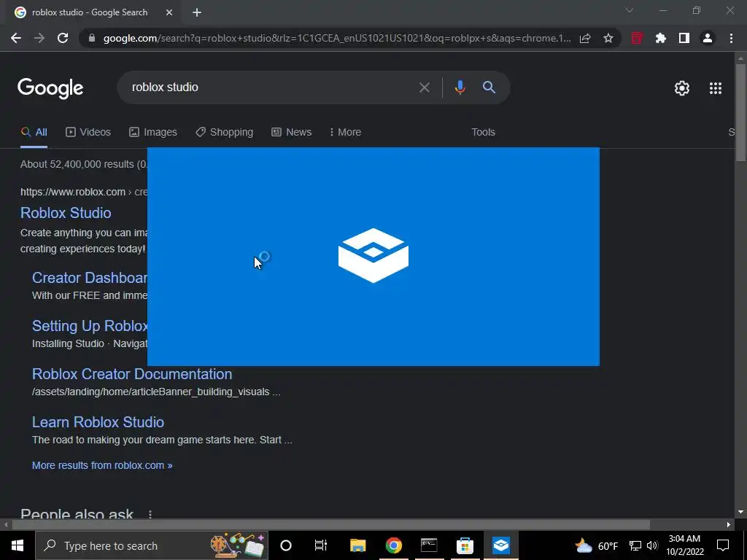Screen dimensions: 747x560
Task: Open the volume speaker icon in tray
Action: [x=652, y=545]
